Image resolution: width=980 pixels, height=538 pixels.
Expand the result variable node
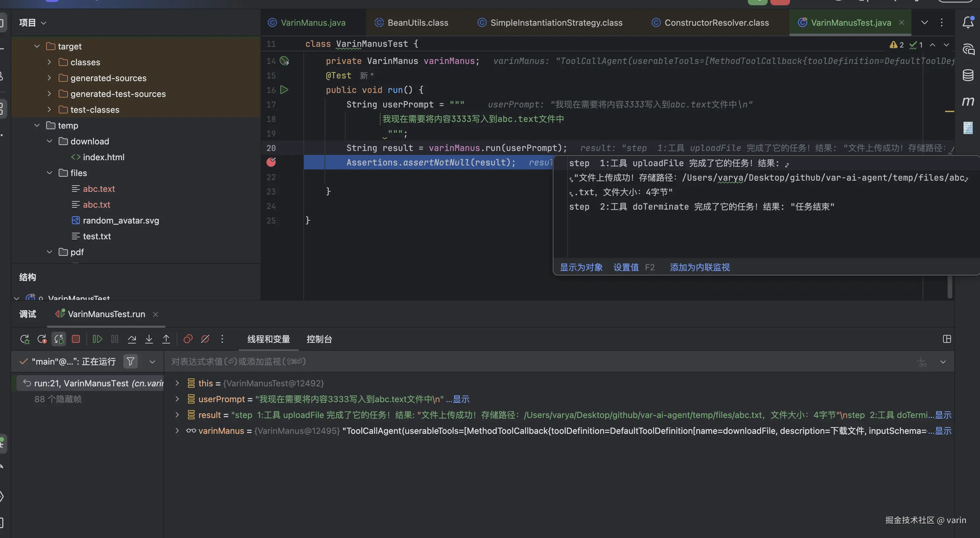click(177, 415)
